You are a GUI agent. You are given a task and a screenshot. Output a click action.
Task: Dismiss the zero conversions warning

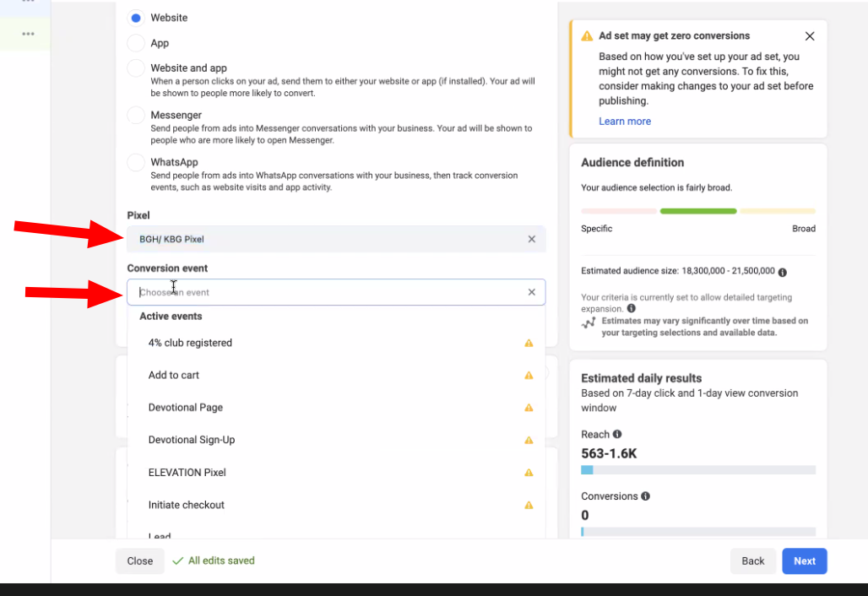[x=810, y=36]
